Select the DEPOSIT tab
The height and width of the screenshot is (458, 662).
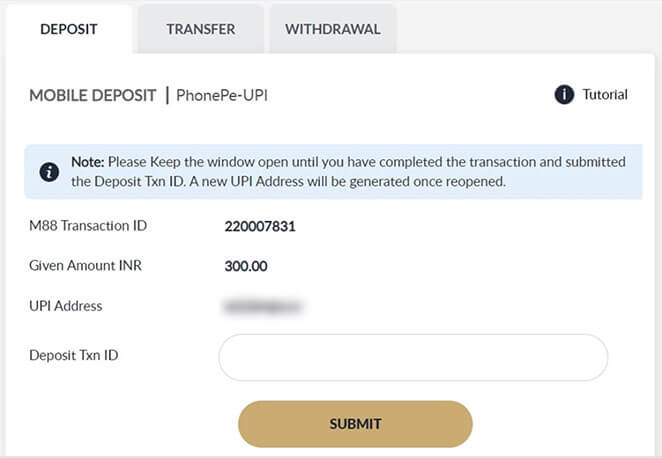tap(68, 29)
